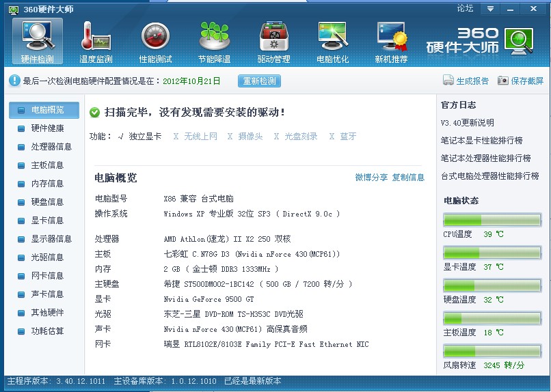Click the 显卡温度 progress bar
This screenshot has height=392, width=551.
(x=492, y=253)
